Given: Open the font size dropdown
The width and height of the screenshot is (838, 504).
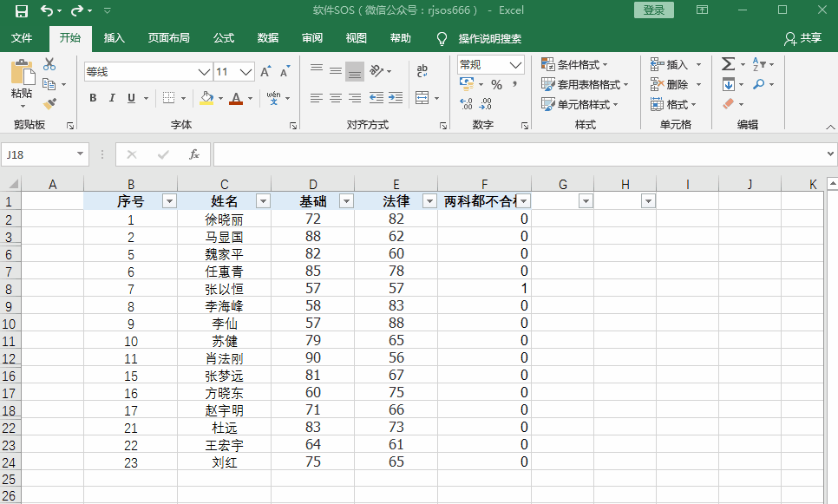Looking at the screenshot, I should [246, 72].
